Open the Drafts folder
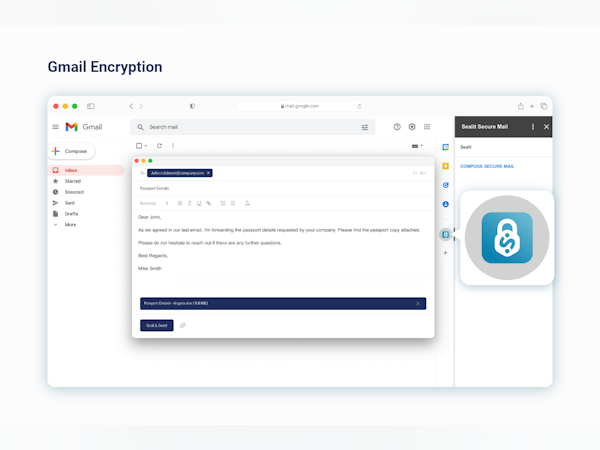This screenshot has width=600, height=450. [71, 214]
